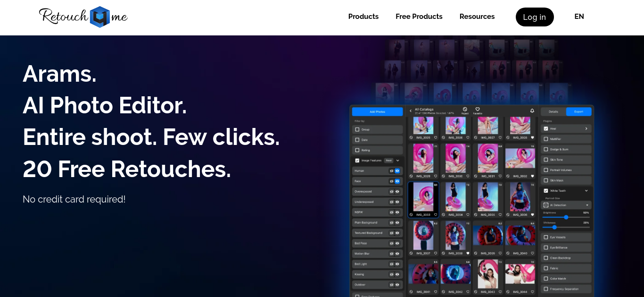Click the reject icon under IMG_3031
The height and width of the screenshot is (297, 644).
click(x=476, y=176)
